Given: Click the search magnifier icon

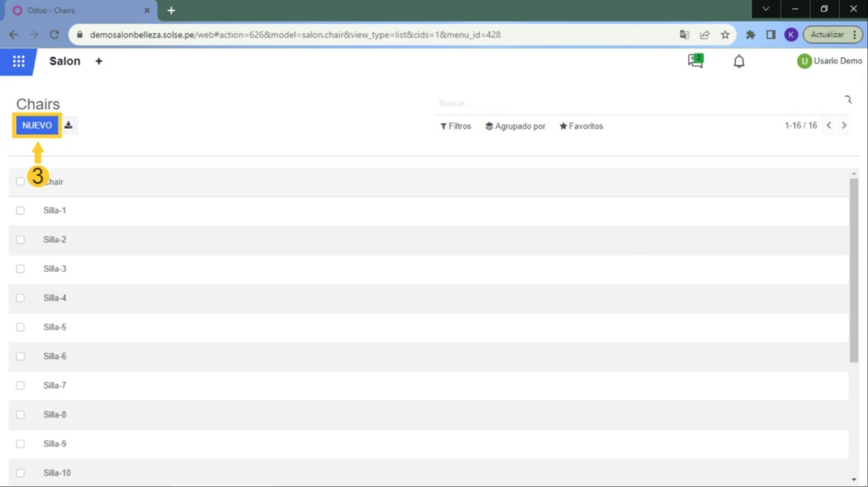Looking at the screenshot, I should (x=847, y=100).
